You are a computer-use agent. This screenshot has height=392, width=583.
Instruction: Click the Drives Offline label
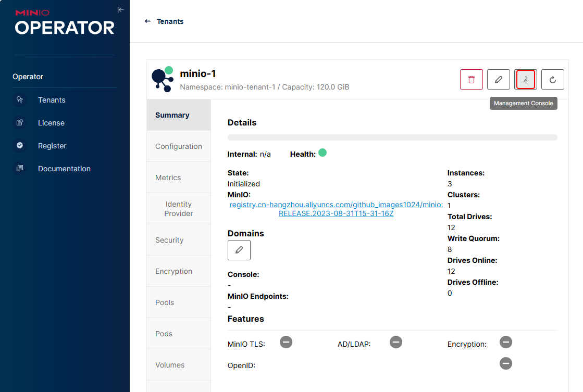coord(473,282)
